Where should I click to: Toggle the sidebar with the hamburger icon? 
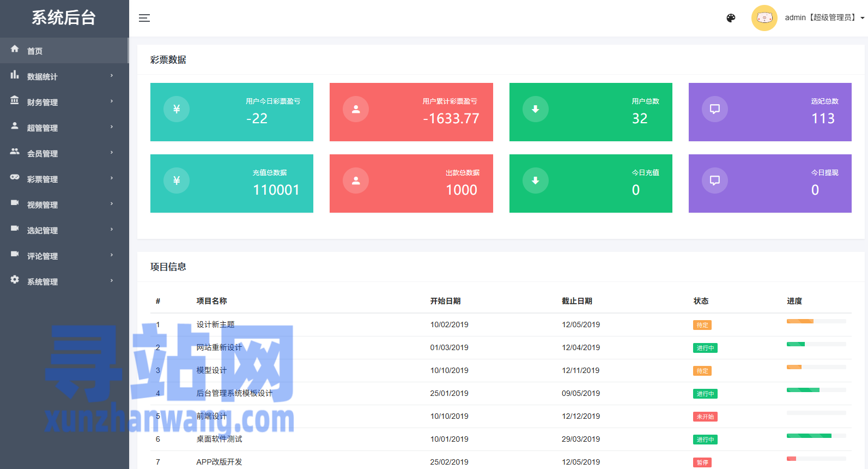tap(144, 18)
